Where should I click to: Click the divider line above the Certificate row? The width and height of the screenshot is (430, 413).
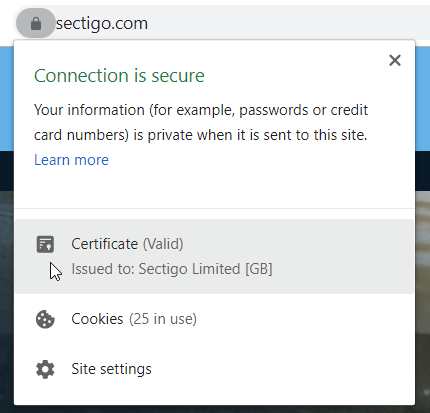tap(214, 209)
